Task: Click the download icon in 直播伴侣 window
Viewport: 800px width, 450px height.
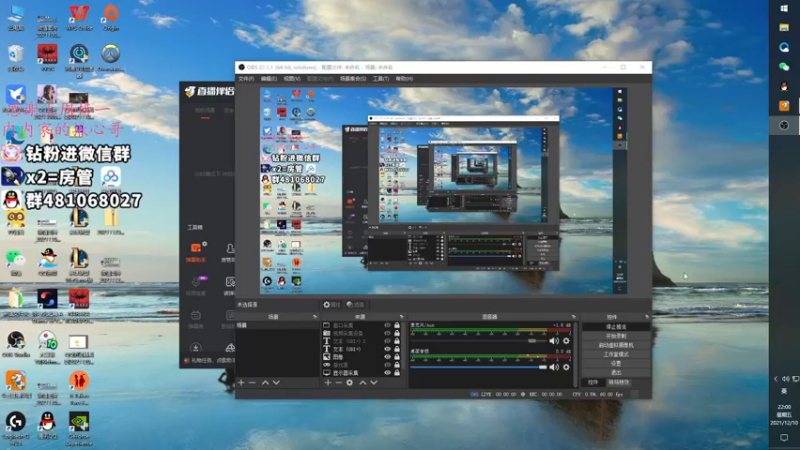Action: pyautogui.click(x=195, y=348)
